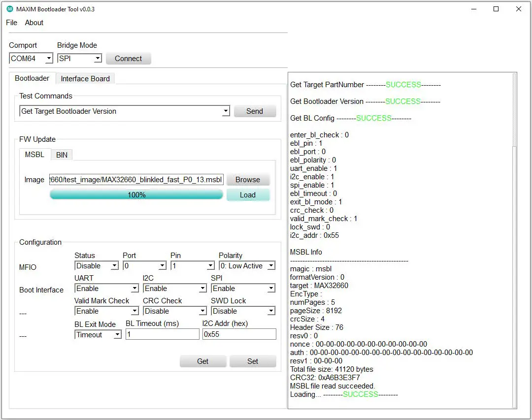Load the selected MSBL image

pos(248,195)
